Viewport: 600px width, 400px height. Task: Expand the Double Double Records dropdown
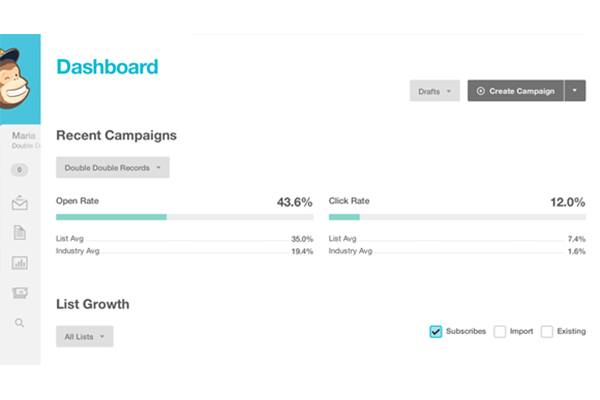pyautogui.click(x=112, y=168)
